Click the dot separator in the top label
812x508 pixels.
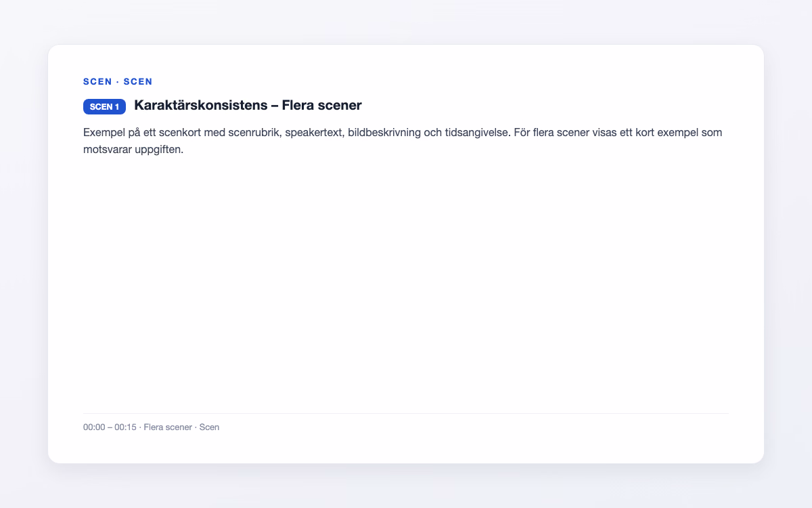coord(118,81)
